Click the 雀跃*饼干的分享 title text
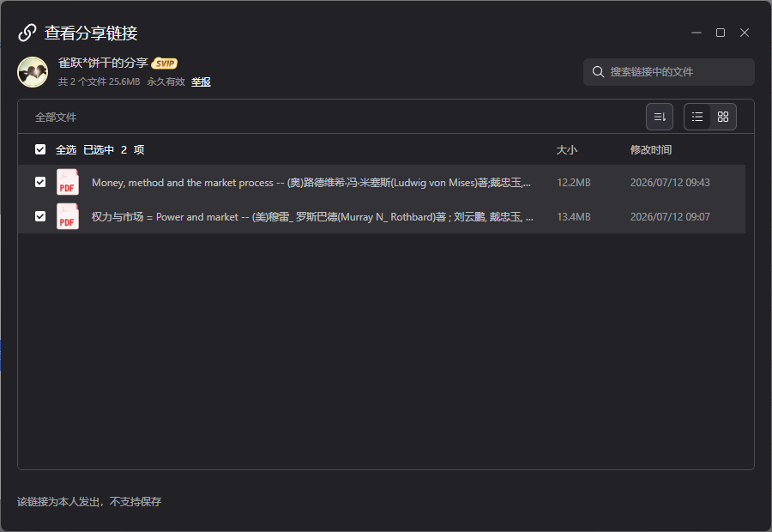The width and height of the screenshot is (772, 532). [103, 63]
